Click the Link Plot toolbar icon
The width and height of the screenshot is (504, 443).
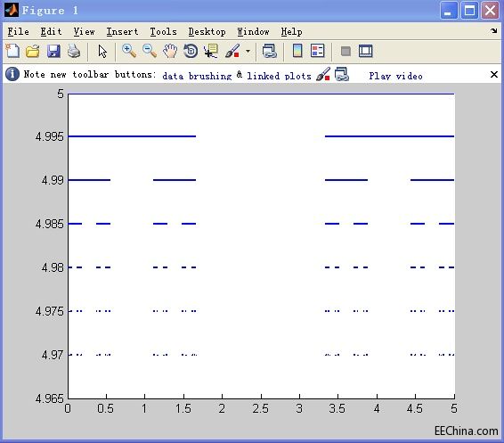(269, 51)
